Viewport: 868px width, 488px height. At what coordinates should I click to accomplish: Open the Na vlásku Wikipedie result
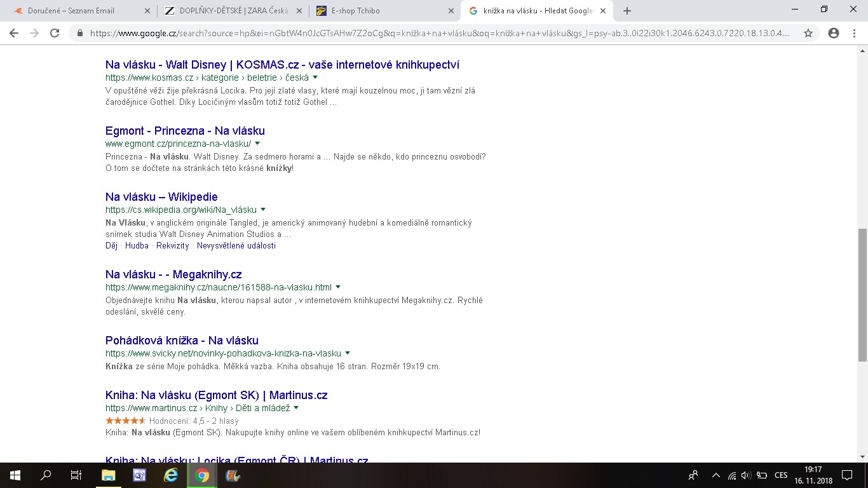click(161, 196)
